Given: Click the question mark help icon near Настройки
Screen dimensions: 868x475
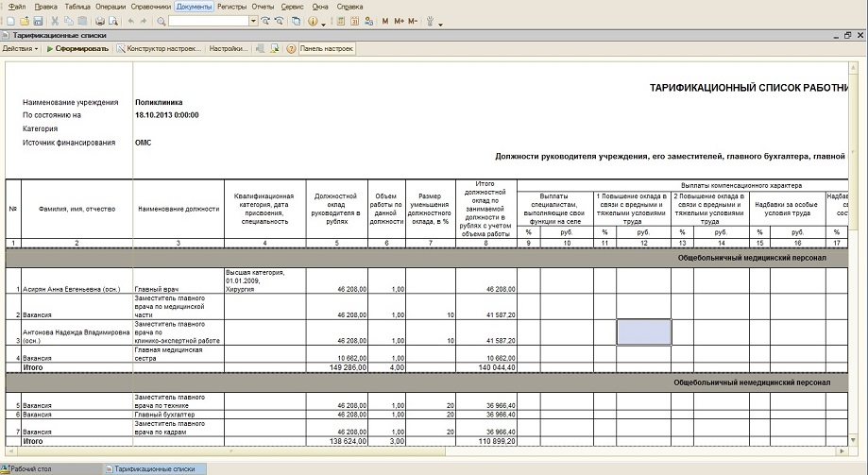Looking at the screenshot, I should point(291,48).
